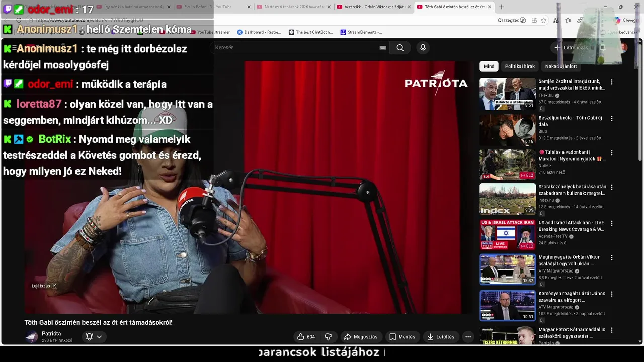Open options menu for Túlélés a vadonban video
The width and height of the screenshot is (644, 362).
[612, 153]
